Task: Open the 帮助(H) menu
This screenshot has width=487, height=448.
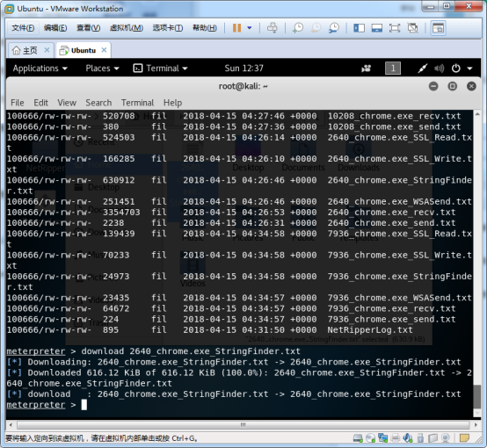Action: [205, 28]
